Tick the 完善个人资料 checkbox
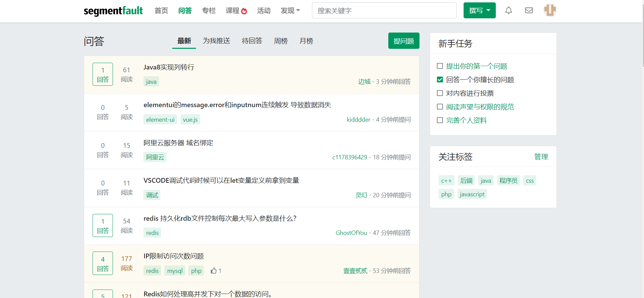 coord(440,120)
